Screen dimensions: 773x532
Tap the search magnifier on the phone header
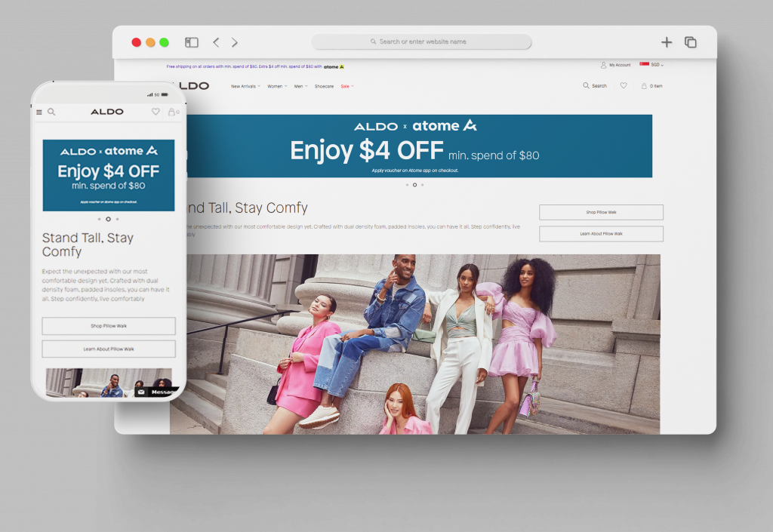pyautogui.click(x=51, y=112)
